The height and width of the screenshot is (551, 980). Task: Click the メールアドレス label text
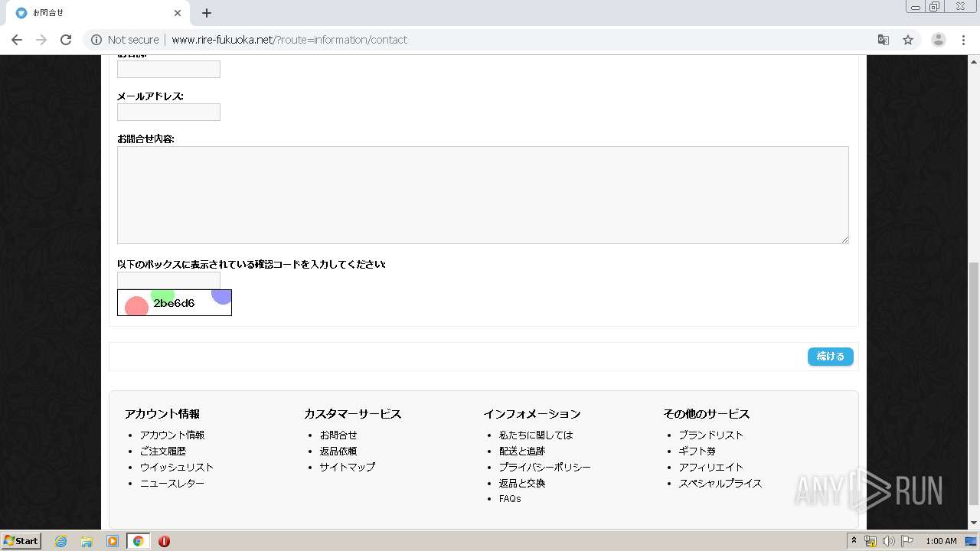(150, 96)
